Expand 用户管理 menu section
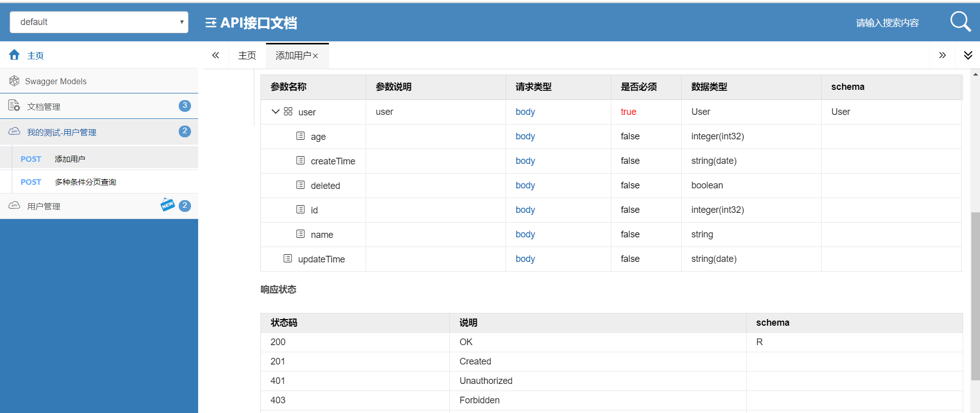Image resolution: width=980 pixels, height=413 pixels. coord(99,206)
